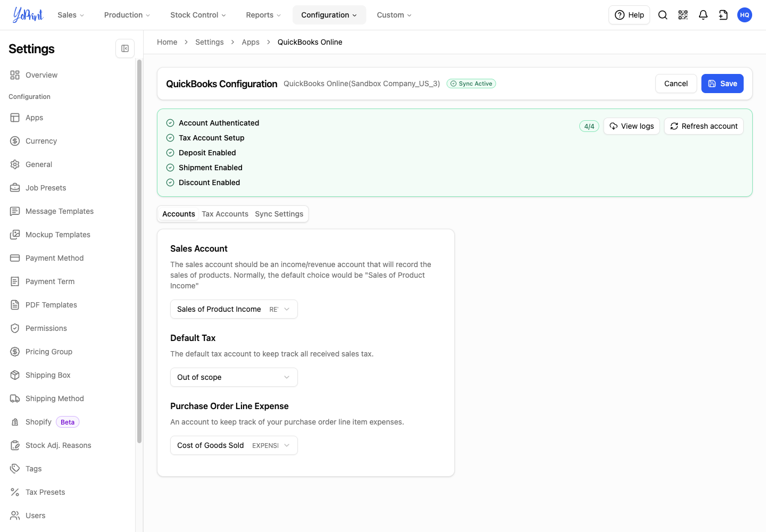Go to Apps breadcrumb link
This screenshot has width=766, height=532.
tap(251, 42)
